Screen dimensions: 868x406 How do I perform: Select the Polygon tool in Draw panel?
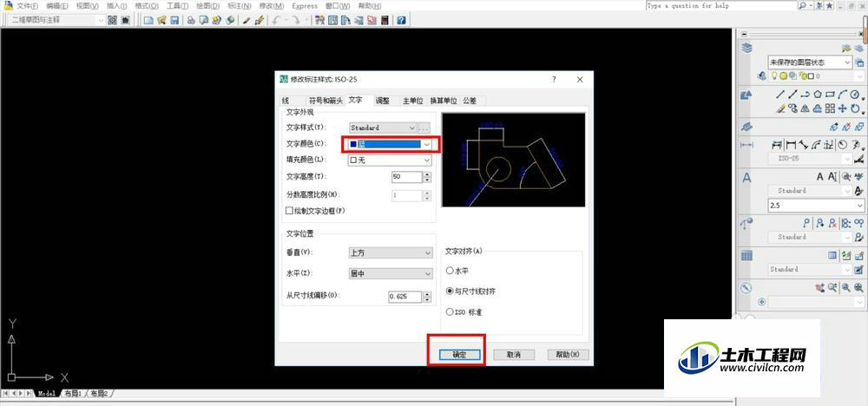tap(817, 95)
